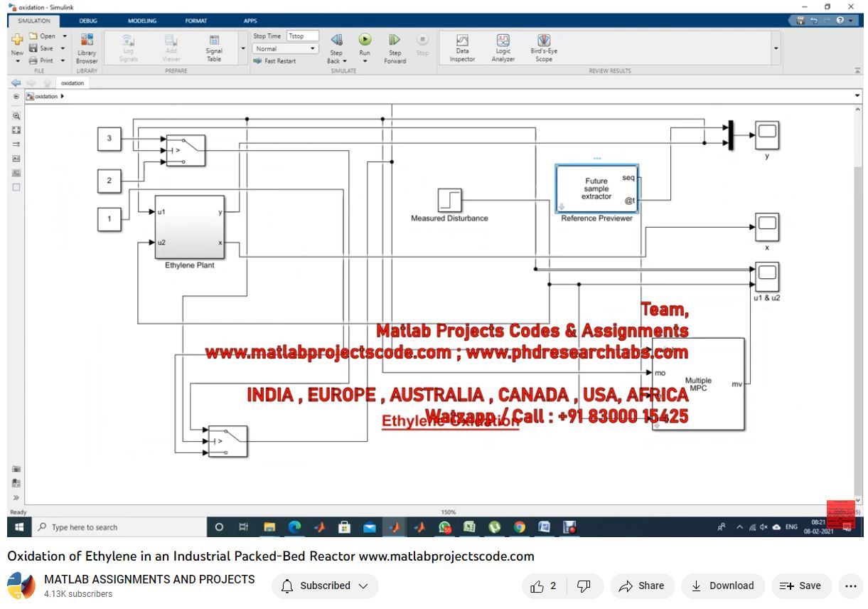
Task: Select the Ethylene Plant block
Action: coord(189,228)
